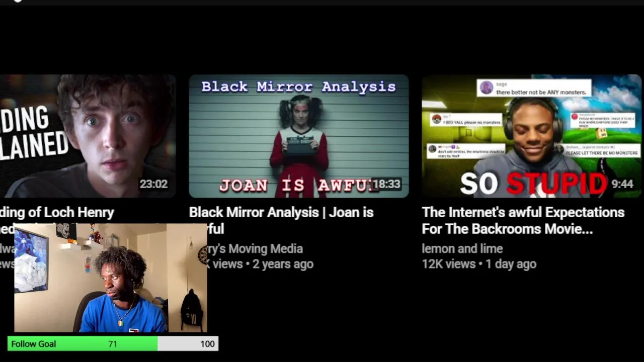Click the 'ding of Loch Henry' video title
This screenshot has height=362, width=644.
tap(57, 212)
